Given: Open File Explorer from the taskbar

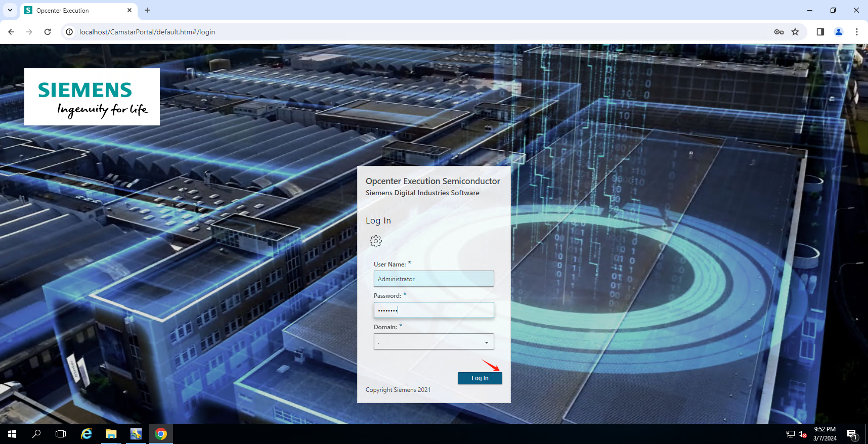Looking at the screenshot, I should click(111, 434).
